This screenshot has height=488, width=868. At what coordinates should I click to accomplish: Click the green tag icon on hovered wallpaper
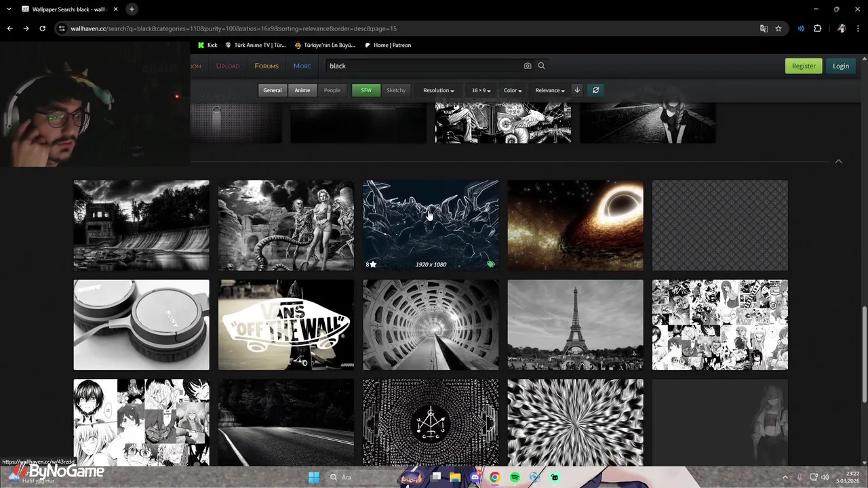[x=491, y=264]
